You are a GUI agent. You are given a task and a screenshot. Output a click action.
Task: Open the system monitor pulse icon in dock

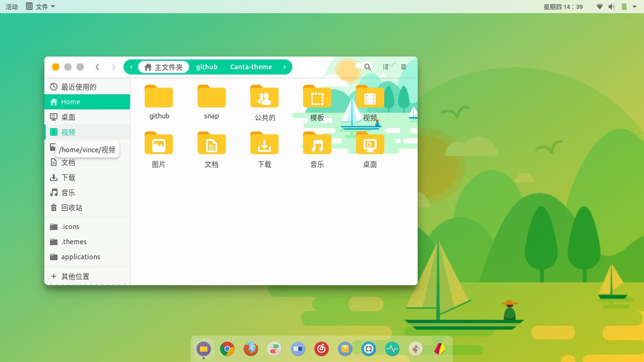tap(392, 349)
